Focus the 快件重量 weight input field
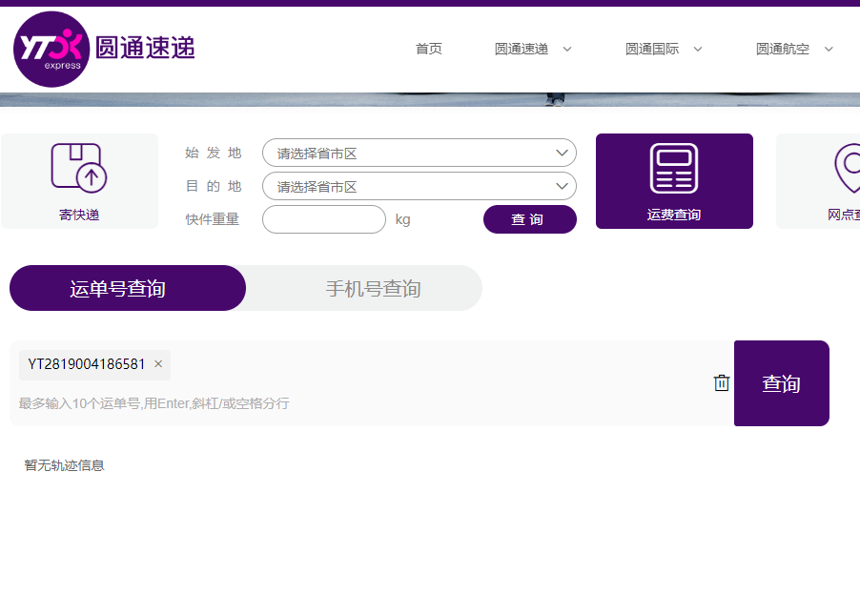 click(324, 219)
